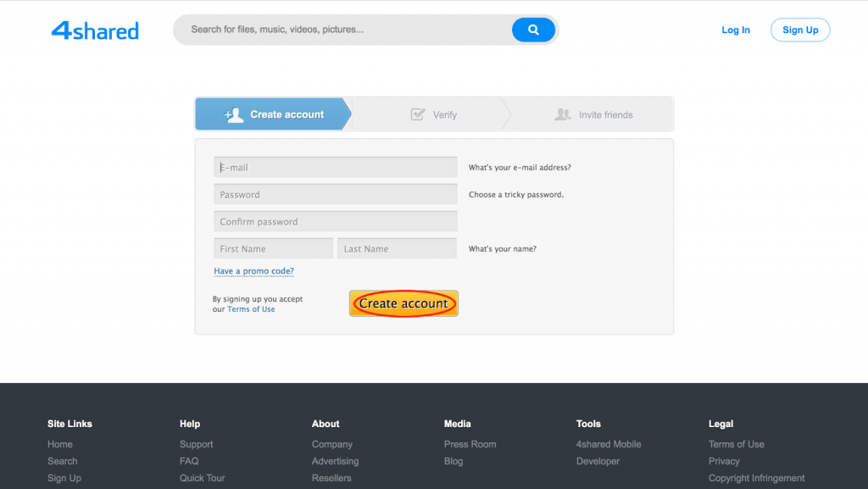Open Terms of Use in Legal footer
The width and height of the screenshot is (868, 489).
737,444
